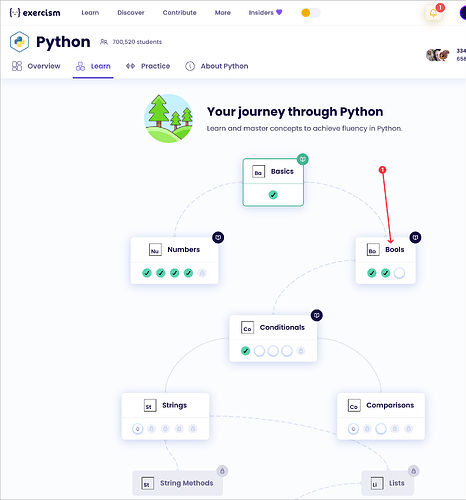Click the lock badge on String Methods
Screen dimensions: 466x500
click(222, 471)
